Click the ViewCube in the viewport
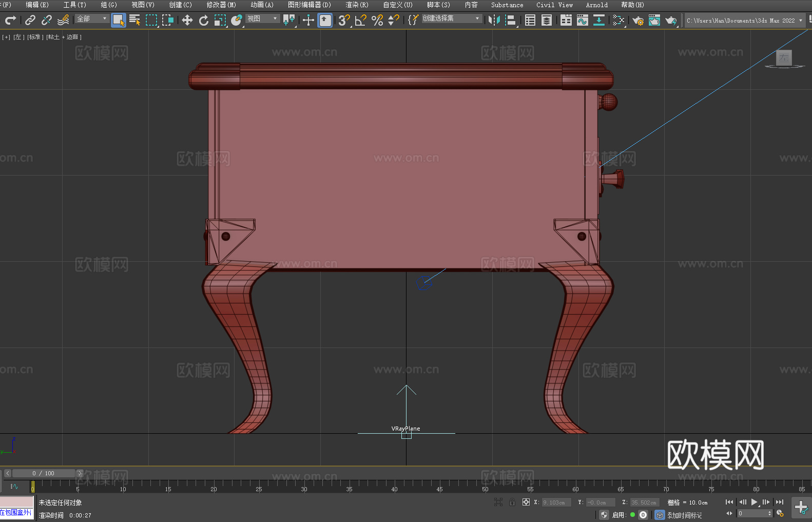Screen dimensions: 812x522 pyautogui.click(x=784, y=58)
